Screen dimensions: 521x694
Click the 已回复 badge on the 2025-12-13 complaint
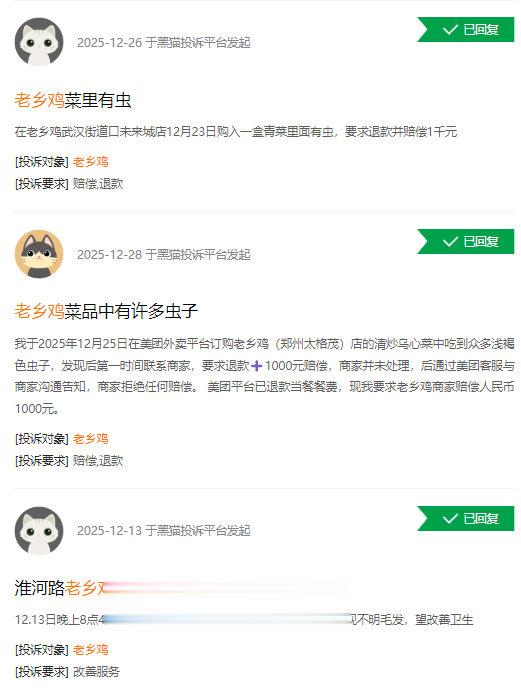466,518
